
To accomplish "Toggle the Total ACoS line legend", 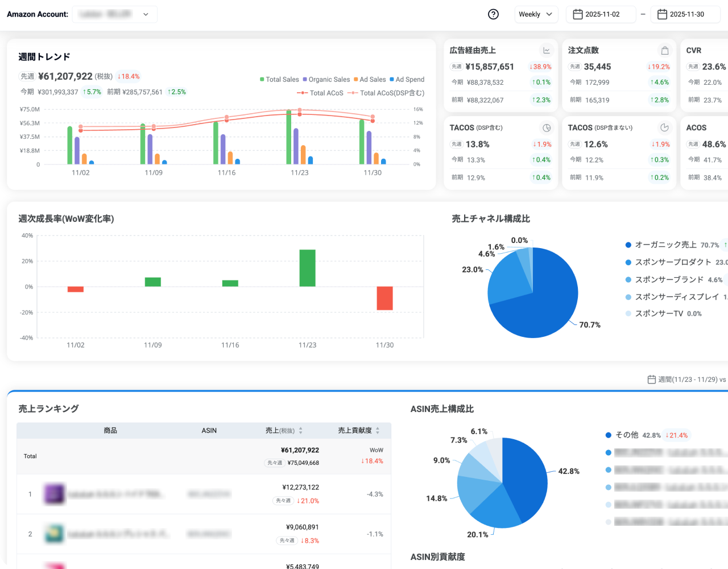I will point(320,93).
